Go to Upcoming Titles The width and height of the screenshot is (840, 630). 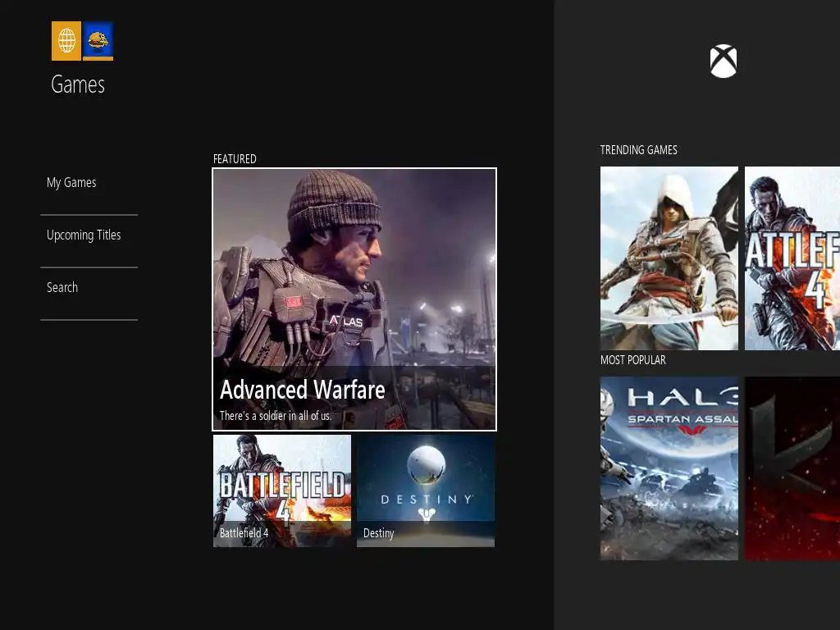84,235
